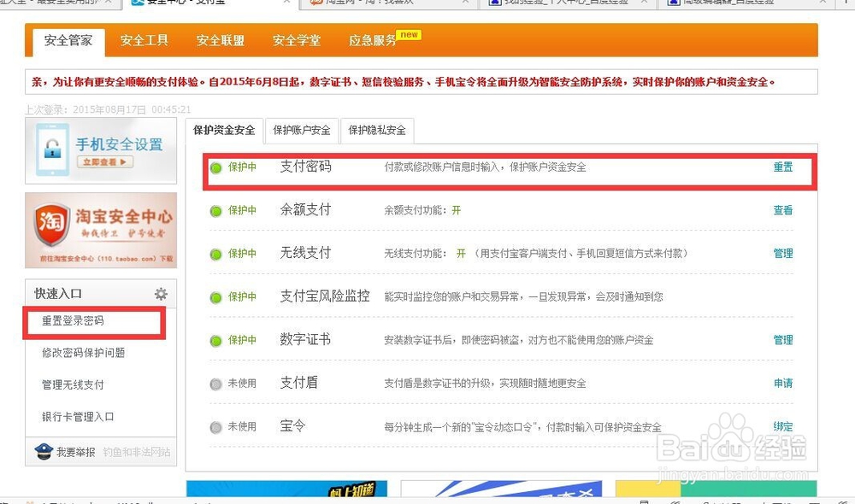The height and width of the screenshot is (504, 855).
Task: Click green status dot for 余额支付
Action: 216,211
